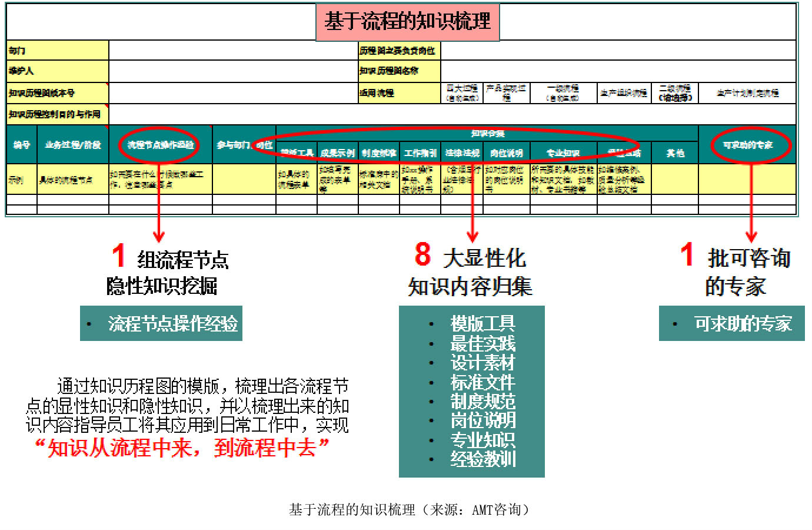Click the 编号 column header
This screenshot has width=812, height=530.
[22, 144]
